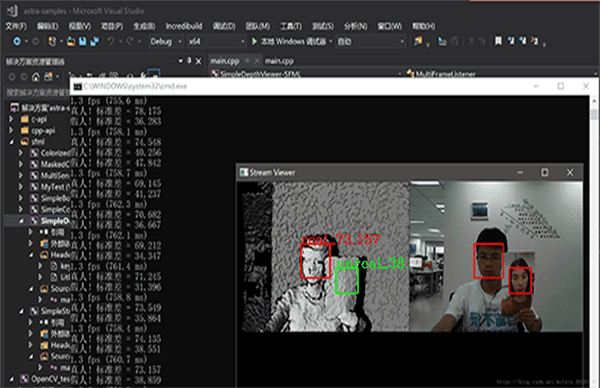600x388 pixels.
Task: Go to previous bookmark icon
Action: pos(511,41)
